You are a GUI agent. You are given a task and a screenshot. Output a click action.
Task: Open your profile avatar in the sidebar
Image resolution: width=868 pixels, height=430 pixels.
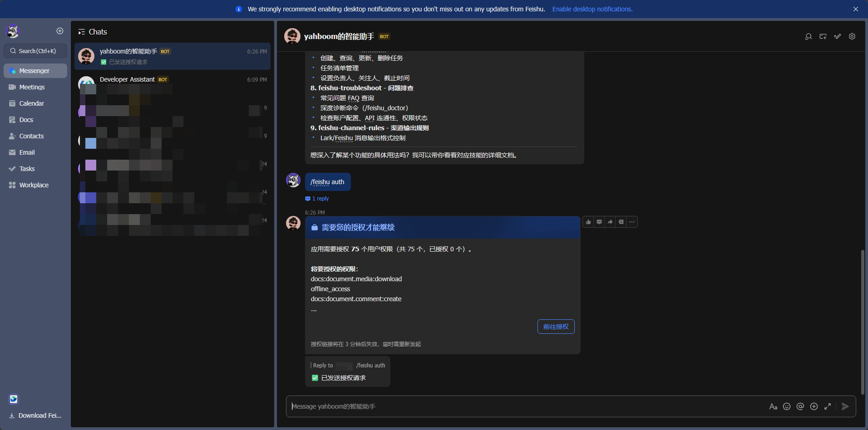(x=13, y=31)
